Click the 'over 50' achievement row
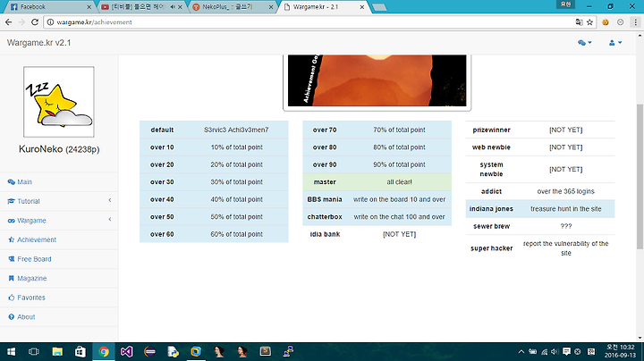This screenshot has width=644, height=361. [214, 216]
